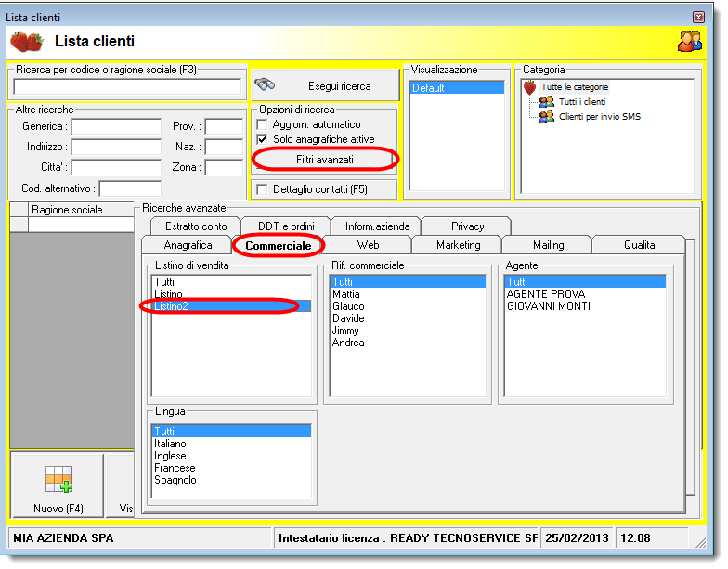
Task: Click the 12:08 time in status bar
Action: pos(635,538)
